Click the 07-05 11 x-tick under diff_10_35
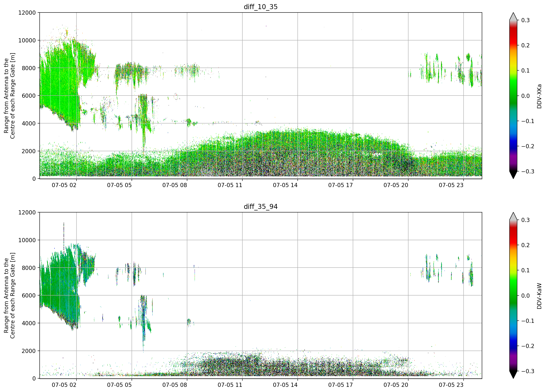 click(230, 185)
